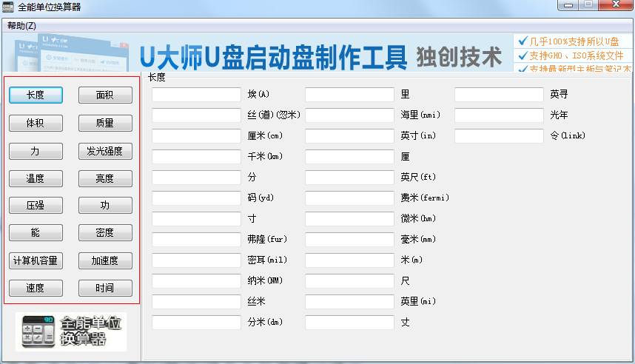
Task: Select the 丝米 input field
Action: tap(196, 302)
